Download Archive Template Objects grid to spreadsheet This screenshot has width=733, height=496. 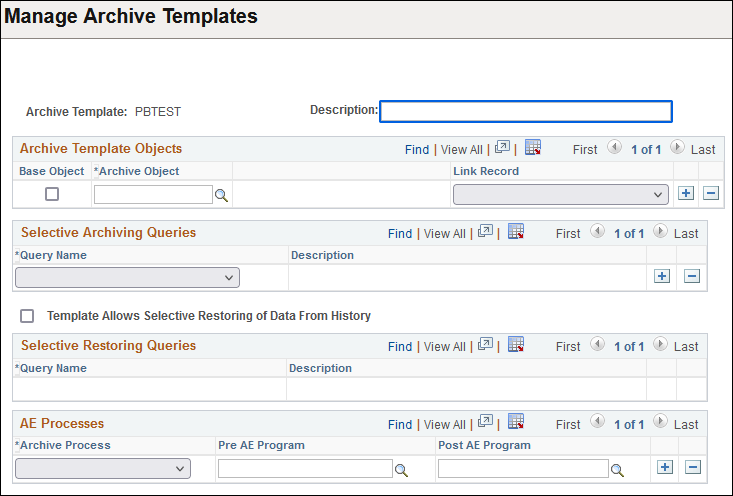point(532,147)
